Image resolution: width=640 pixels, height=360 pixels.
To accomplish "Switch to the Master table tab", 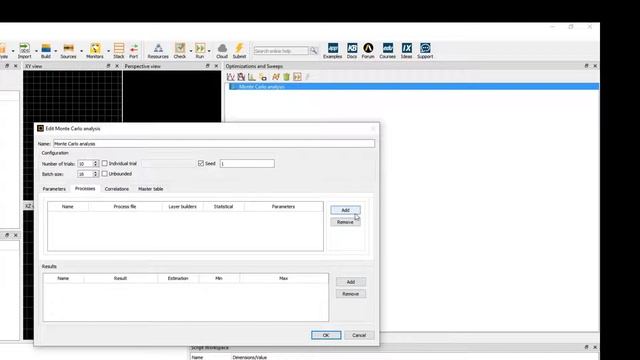I will (151, 189).
